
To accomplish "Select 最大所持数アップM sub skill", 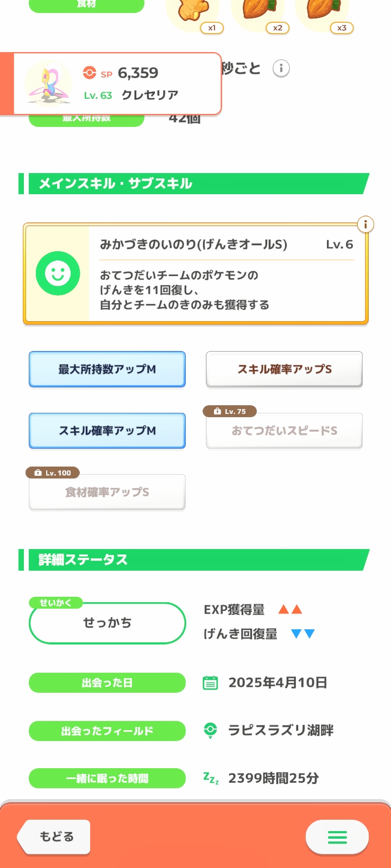I will (107, 369).
